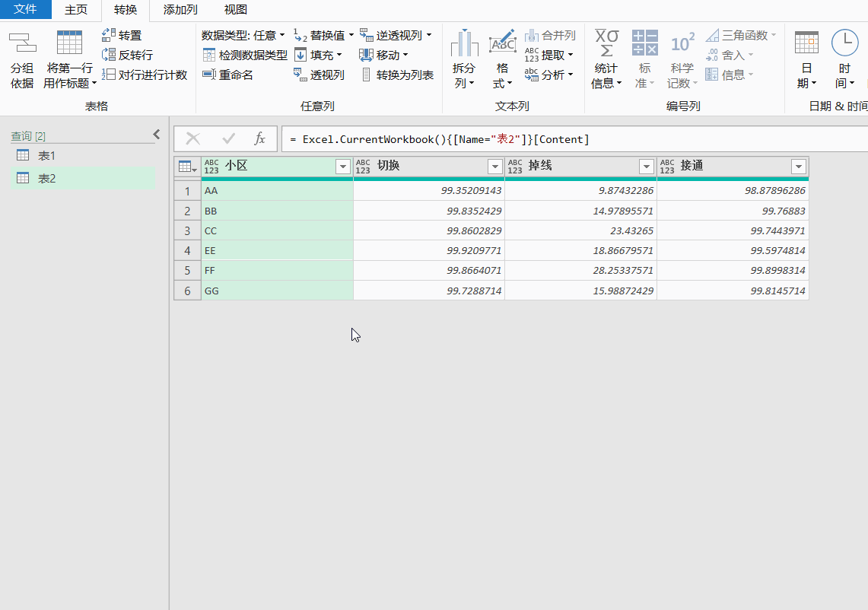
Task: Click the 信息 information button
Action: [729, 75]
